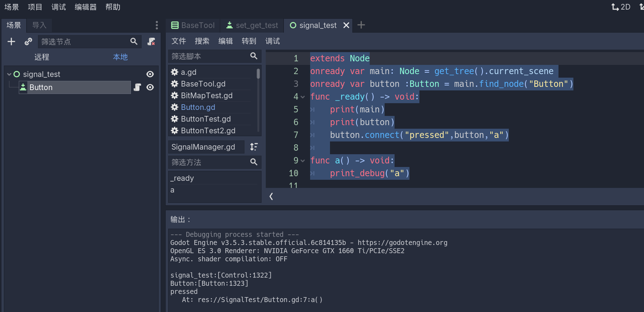Open the script editor 转到 menu

pos(249,41)
